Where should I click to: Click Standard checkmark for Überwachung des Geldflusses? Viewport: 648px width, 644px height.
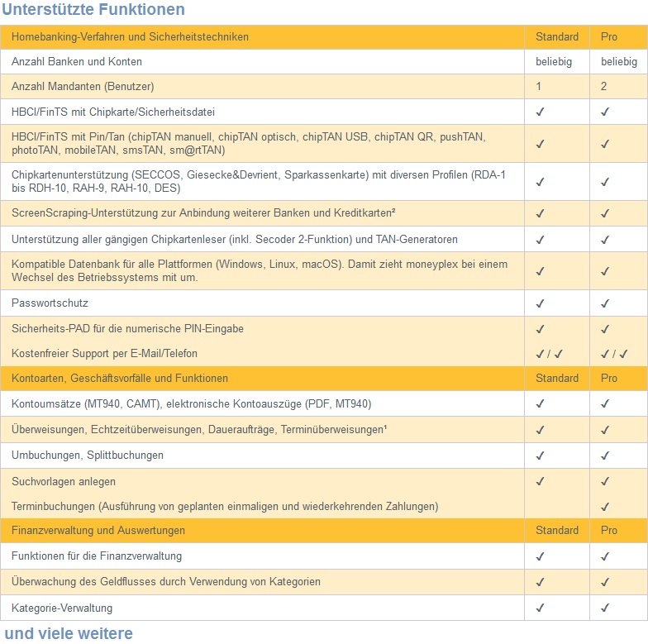point(540,582)
